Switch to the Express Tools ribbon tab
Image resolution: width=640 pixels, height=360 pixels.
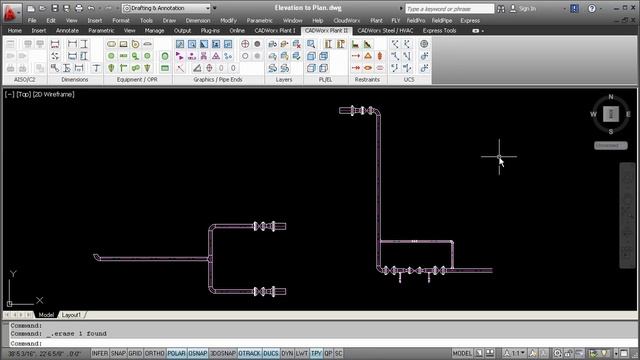tap(439, 31)
